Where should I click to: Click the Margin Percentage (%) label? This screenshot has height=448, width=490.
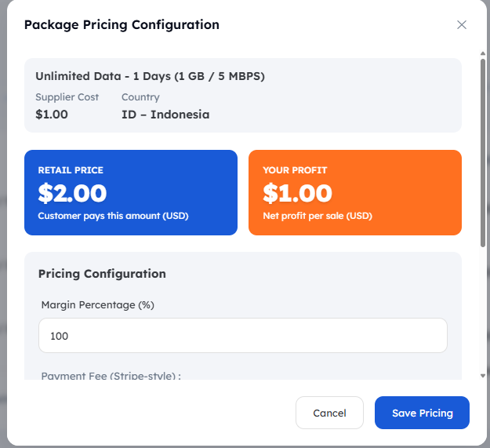(x=97, y=304)
